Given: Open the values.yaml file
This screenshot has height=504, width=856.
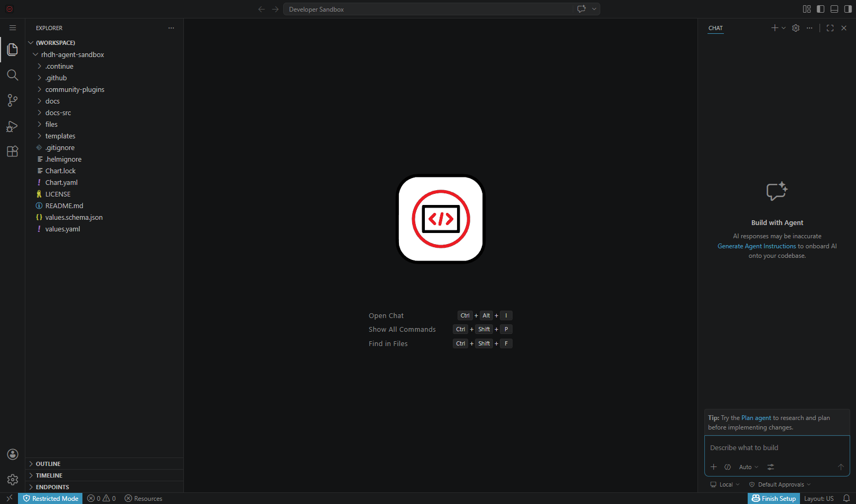Looking at the screenshot, I should click(105, 229).
